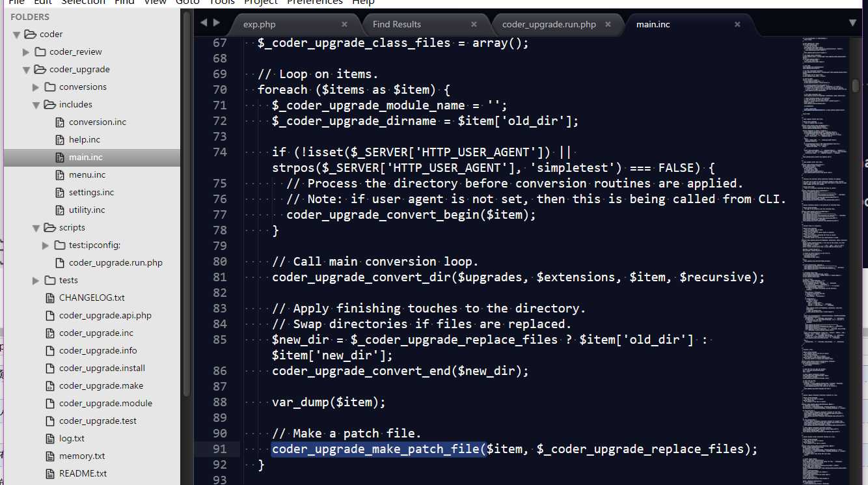Click the FOLDERS sidebar heading

pos(30,17)
